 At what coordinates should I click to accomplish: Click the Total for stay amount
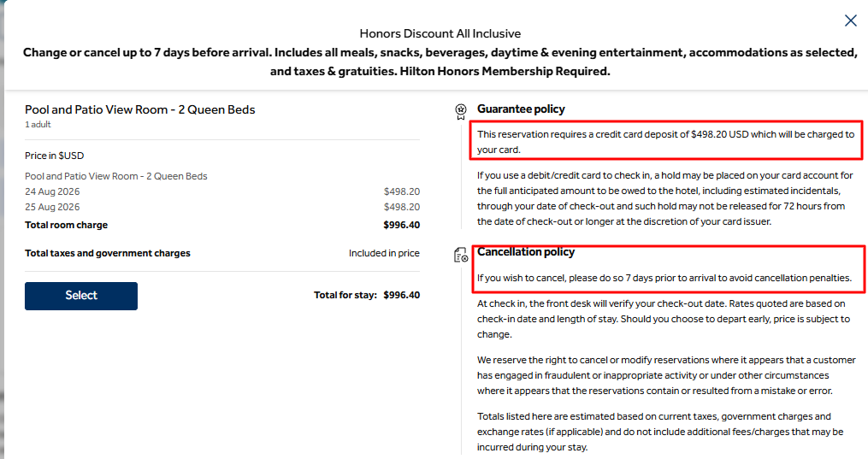point(401,295)
